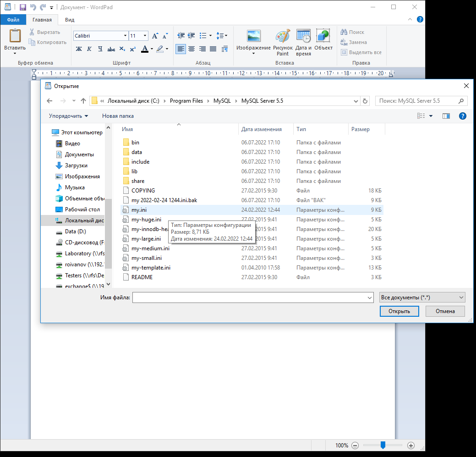Viewport: 476px width, 457px height.
Task: Open the dialog help question icon
Action: [463, 116]
